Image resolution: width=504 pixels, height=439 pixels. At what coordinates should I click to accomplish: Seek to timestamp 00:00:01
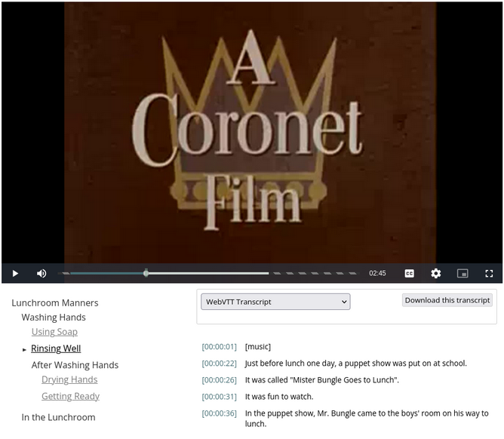[x=220, y=347]
